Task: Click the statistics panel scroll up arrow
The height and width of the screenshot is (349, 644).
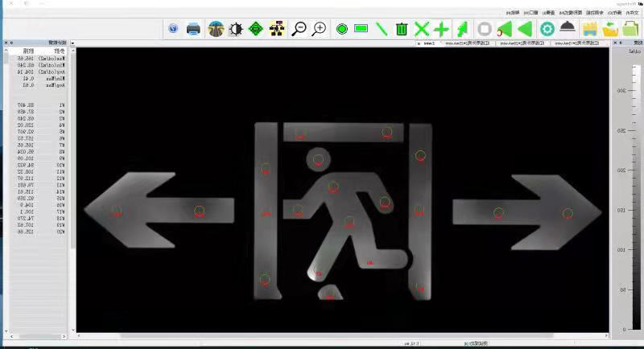Action: pos(6,51)
